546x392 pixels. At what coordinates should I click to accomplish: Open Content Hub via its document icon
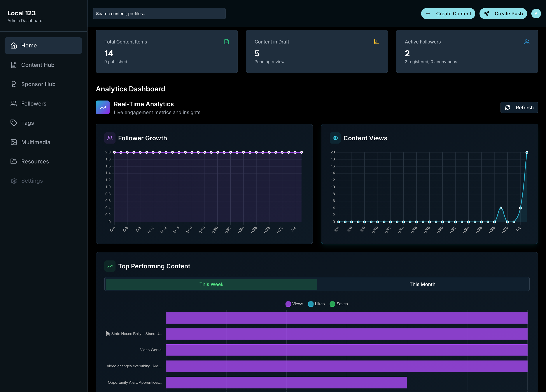(x=14, y=65)
